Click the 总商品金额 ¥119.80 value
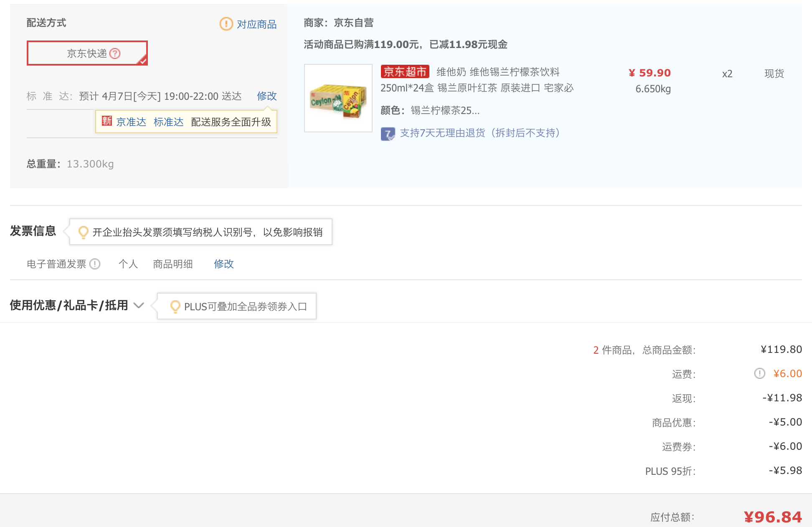This screenshot has height=527, width=812. click(781, 350)
